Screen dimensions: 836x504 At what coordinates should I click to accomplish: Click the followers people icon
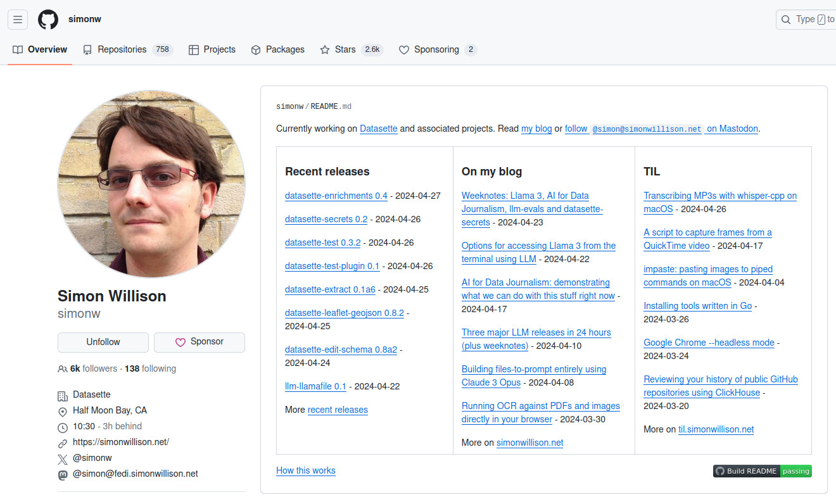click(x=63, y=369)
